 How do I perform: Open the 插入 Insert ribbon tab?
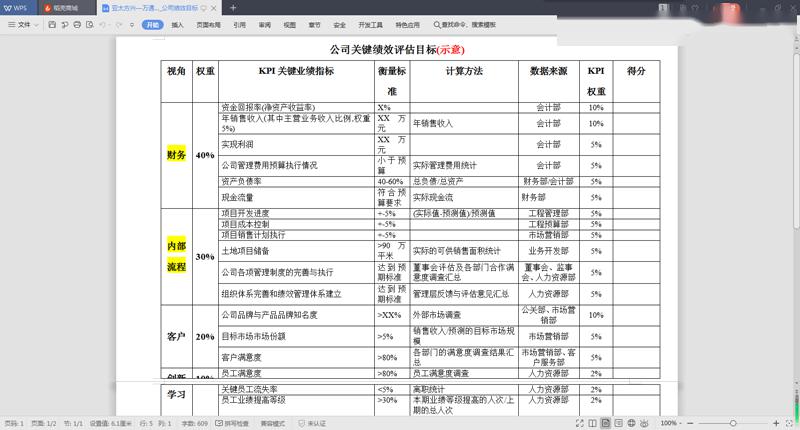pos(177,24)
